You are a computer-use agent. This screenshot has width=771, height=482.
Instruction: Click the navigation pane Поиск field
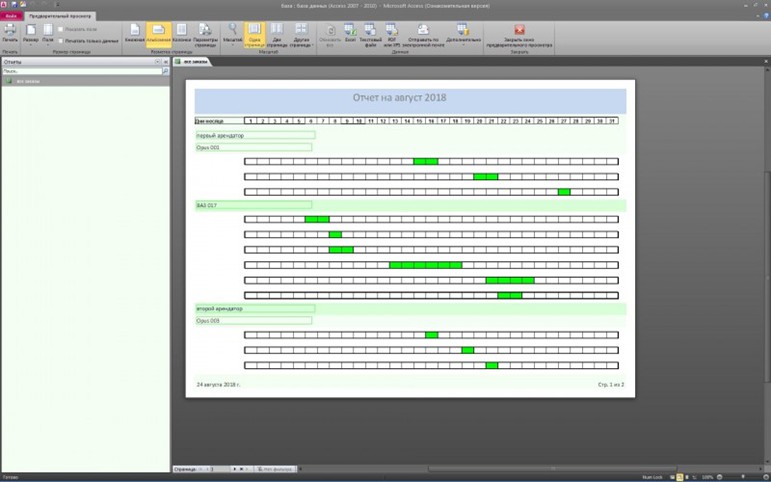[x=82, y=71]
